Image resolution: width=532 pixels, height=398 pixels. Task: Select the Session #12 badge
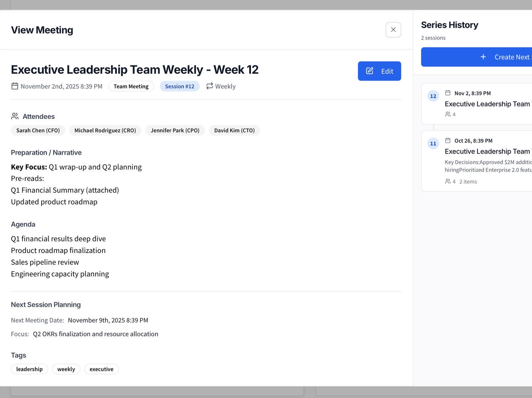(x=180, y=86)
